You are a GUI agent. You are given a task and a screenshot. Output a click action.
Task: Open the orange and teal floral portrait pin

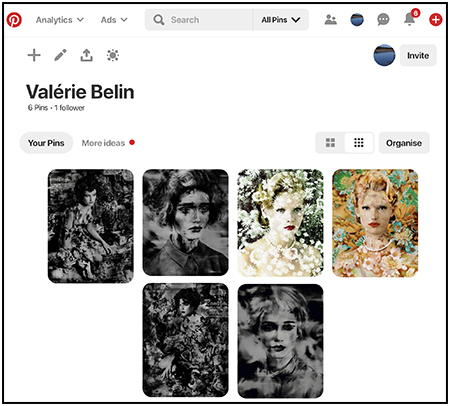pos(375,223)
